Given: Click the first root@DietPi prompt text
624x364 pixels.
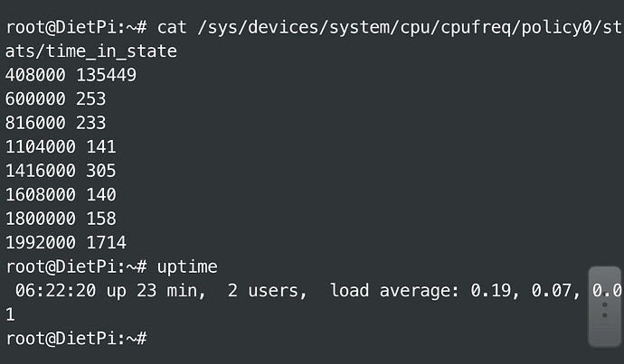Looking at the screenshot, I should pos(76,27).
